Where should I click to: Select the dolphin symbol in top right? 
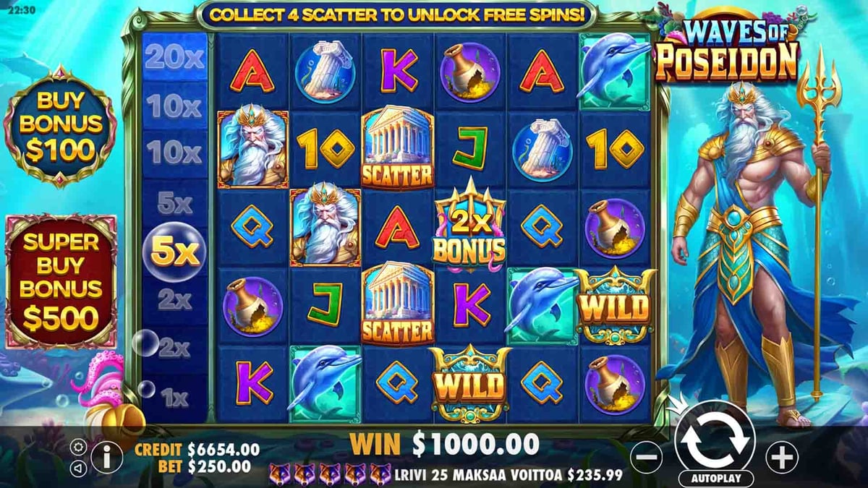pos(615,70)
